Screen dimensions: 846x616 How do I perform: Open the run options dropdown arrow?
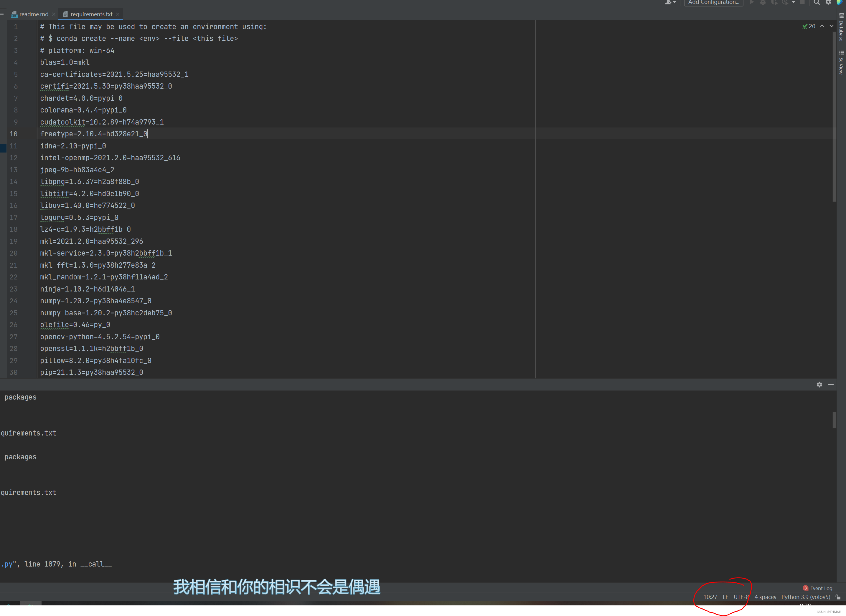pyautogui.click(x=793, y=2)
